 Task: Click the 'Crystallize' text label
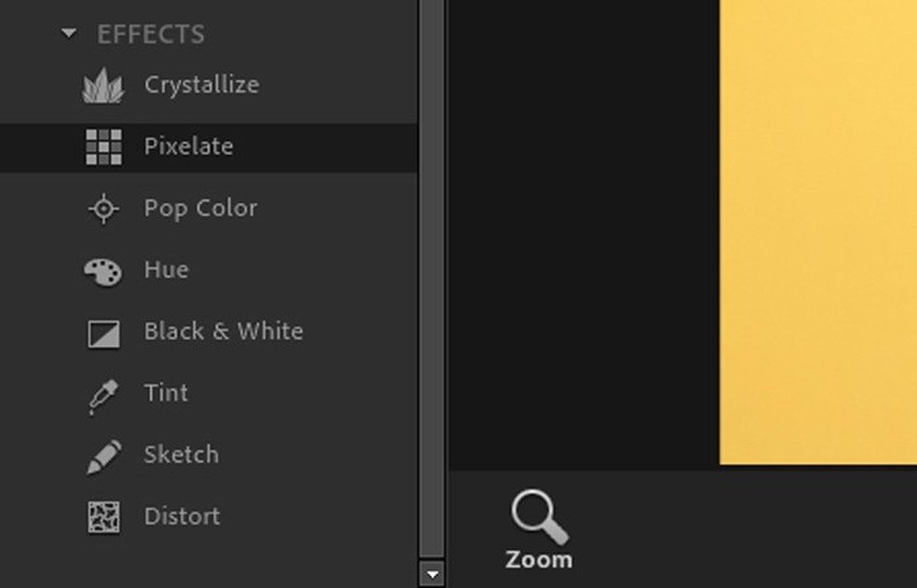point(201,85)
